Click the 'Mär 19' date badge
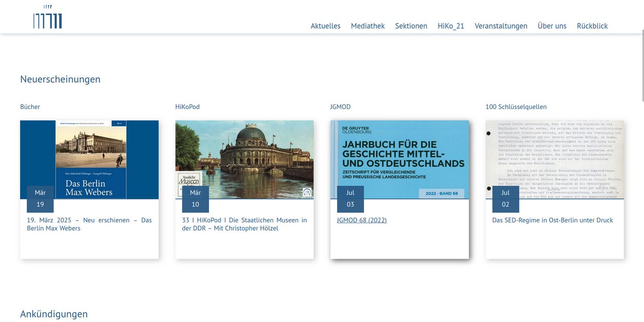 [41, 198]
